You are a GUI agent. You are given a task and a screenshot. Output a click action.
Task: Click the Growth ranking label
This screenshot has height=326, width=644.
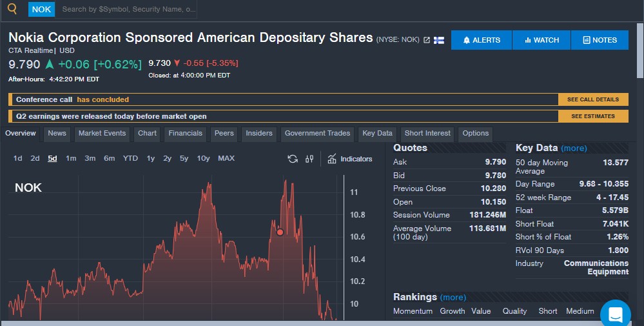click(x=452, y=311)
